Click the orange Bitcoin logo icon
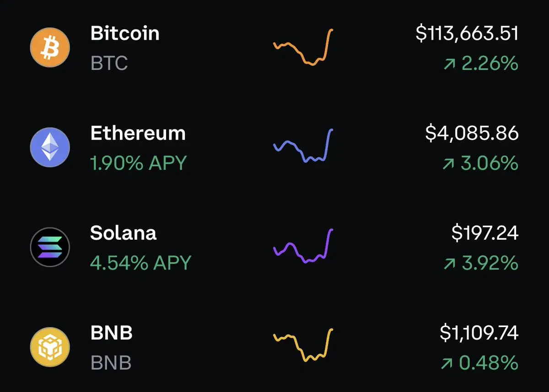The width and height of the screenshot is (549, 392). [x=50, y=48]
